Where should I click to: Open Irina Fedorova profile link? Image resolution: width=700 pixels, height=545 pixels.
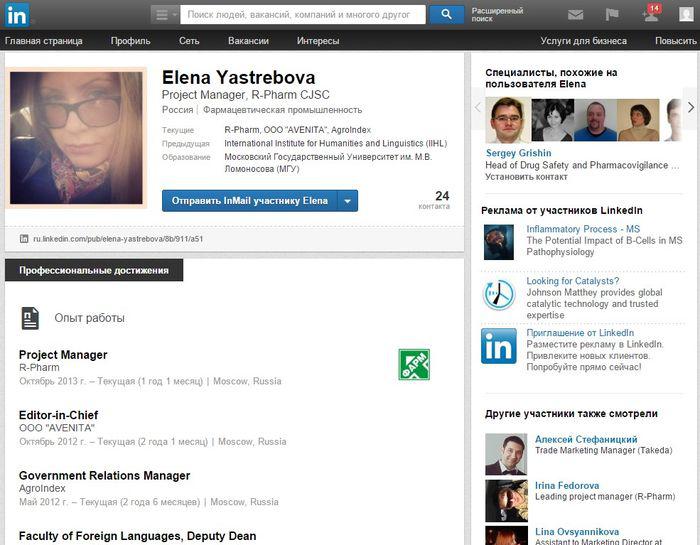(x=567, y=485)
